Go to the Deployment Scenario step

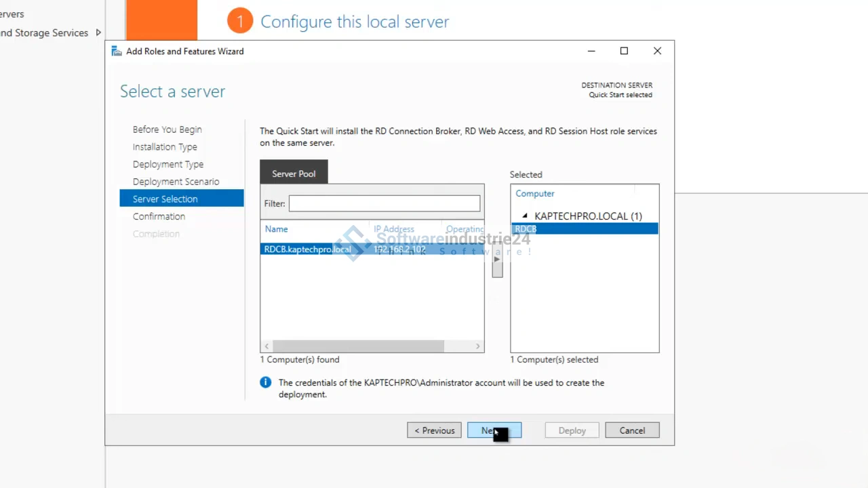176,182
